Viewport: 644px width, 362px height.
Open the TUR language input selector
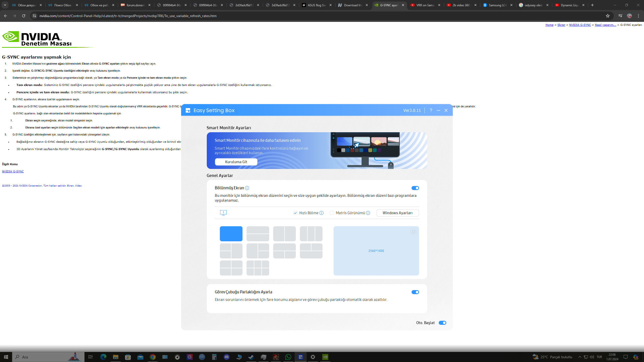coord(599,357)
